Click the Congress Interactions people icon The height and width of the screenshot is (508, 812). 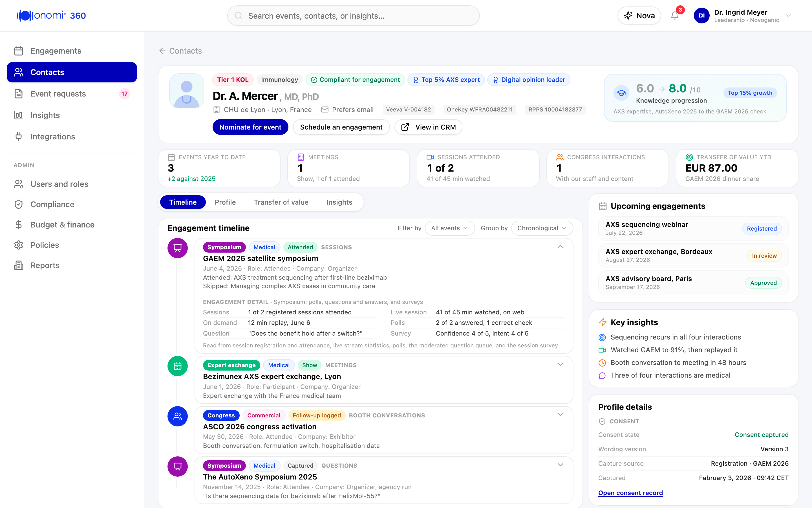[x=560, y=157]
